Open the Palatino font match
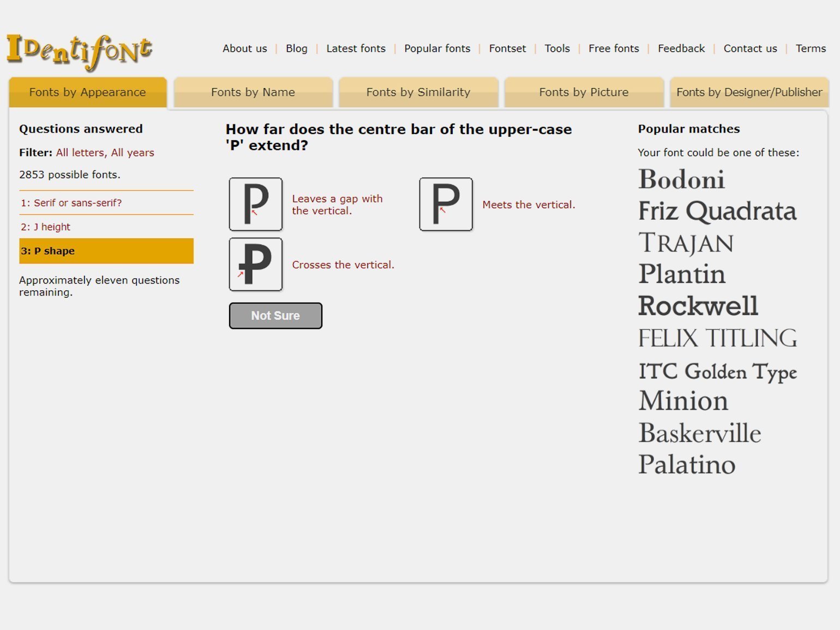840x630 pixels. [x=687, y=465]
